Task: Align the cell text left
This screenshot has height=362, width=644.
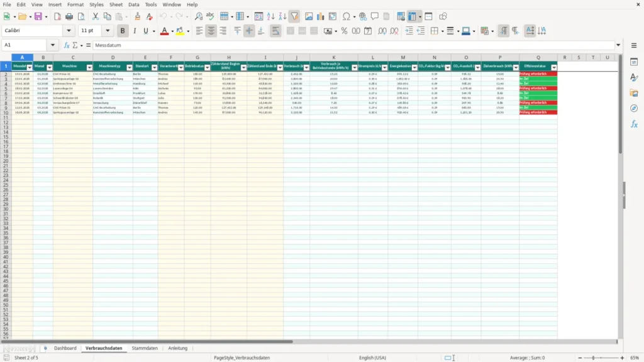Action: [x=199, y=31]
